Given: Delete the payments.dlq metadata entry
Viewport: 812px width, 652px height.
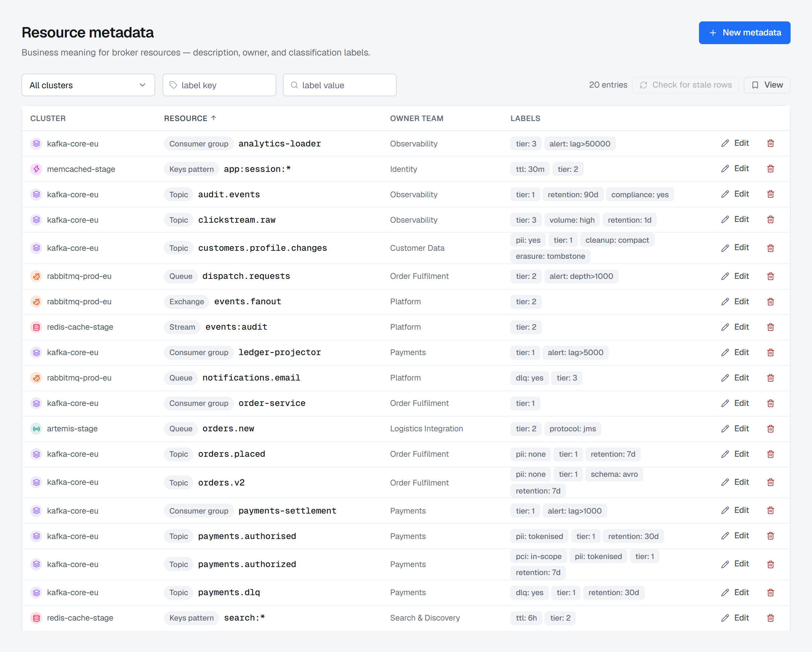Looking at the screenshot, I should tap(770, 592).
